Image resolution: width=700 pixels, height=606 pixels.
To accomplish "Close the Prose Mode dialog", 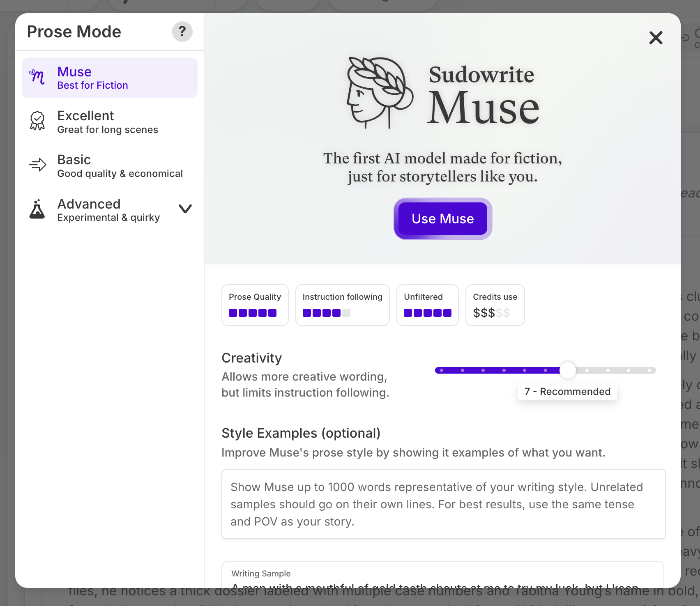I will [x=656, y=38].
